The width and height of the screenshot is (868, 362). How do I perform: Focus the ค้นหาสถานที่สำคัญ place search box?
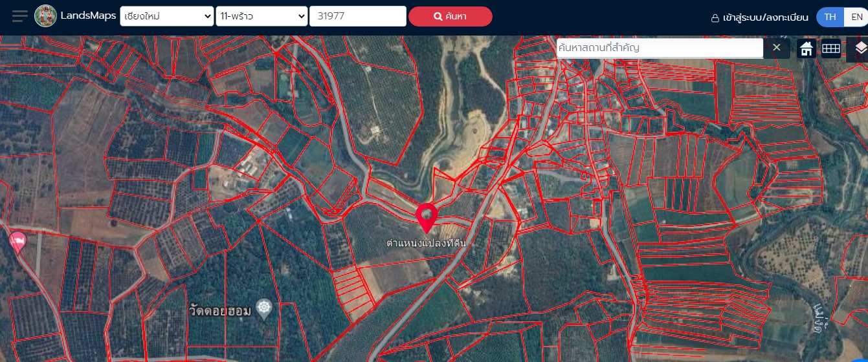pos(659,48)
